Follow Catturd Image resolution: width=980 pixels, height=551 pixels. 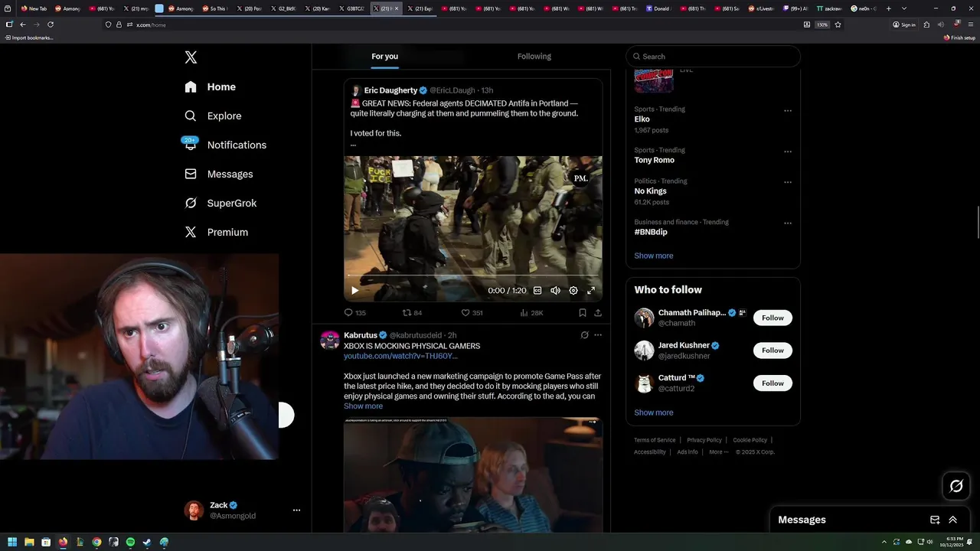773,383
